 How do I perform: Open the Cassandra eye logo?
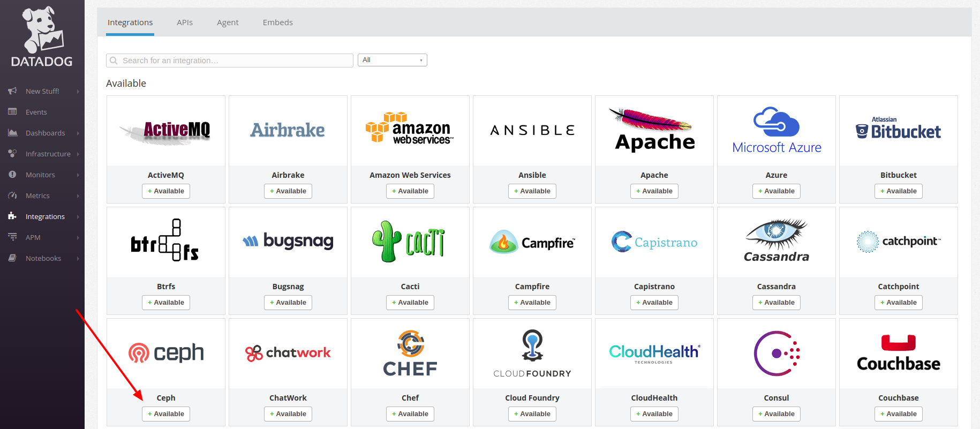coord(777,241)
